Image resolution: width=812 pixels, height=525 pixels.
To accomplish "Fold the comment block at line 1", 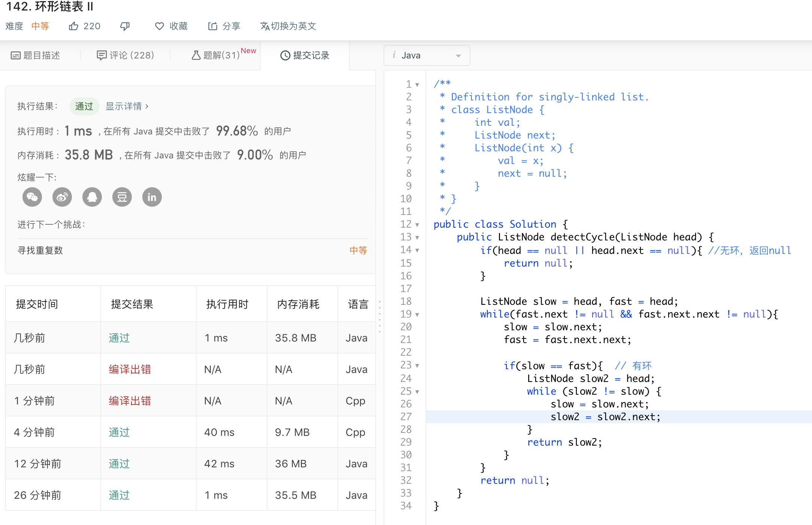I will [417, 85].
